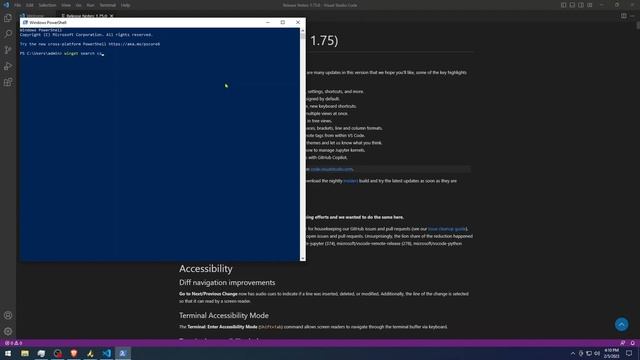Click the PowerShell scrollbar down arrow
The image size is (640, 360).
302,258
